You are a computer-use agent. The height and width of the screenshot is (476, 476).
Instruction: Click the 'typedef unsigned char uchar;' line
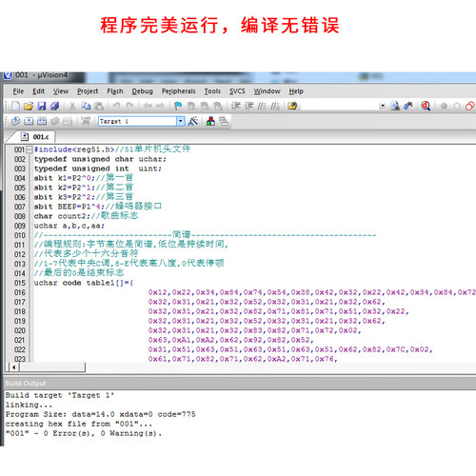100,159
